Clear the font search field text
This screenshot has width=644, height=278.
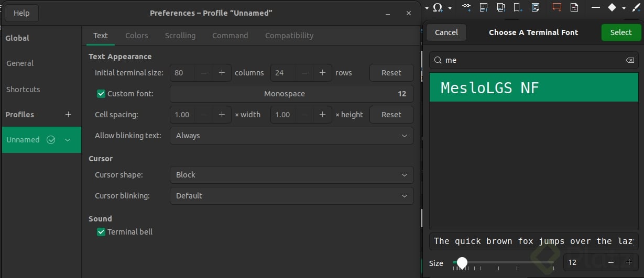[630, 60]
